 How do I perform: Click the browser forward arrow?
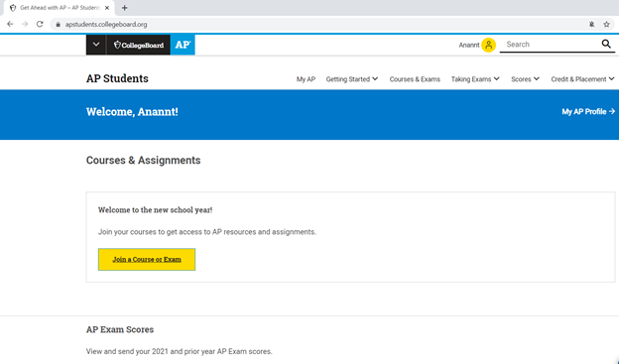(25, 24)
